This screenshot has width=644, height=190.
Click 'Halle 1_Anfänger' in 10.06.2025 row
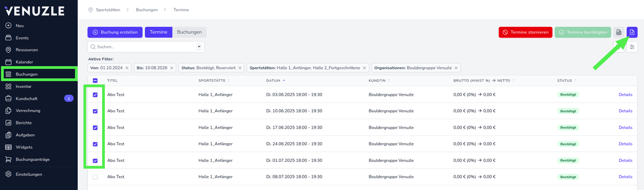215,111
